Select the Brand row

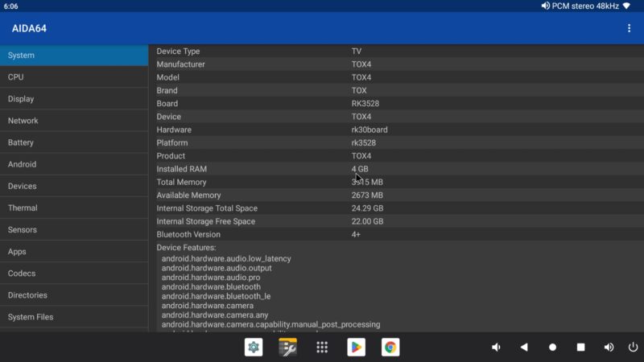396,90
